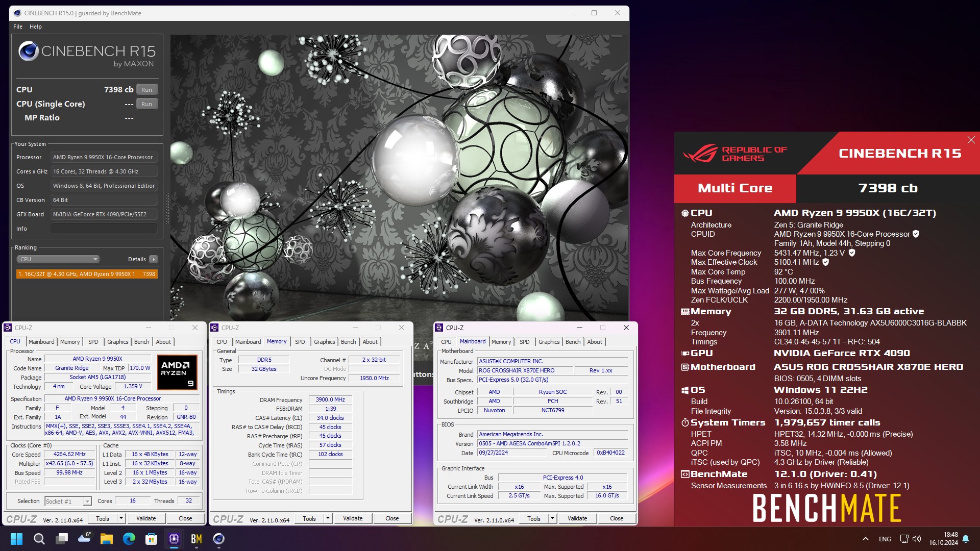
Task: Switch to Mainboard tab in first CPU-Z window
Action: click(x=41, y=342)
